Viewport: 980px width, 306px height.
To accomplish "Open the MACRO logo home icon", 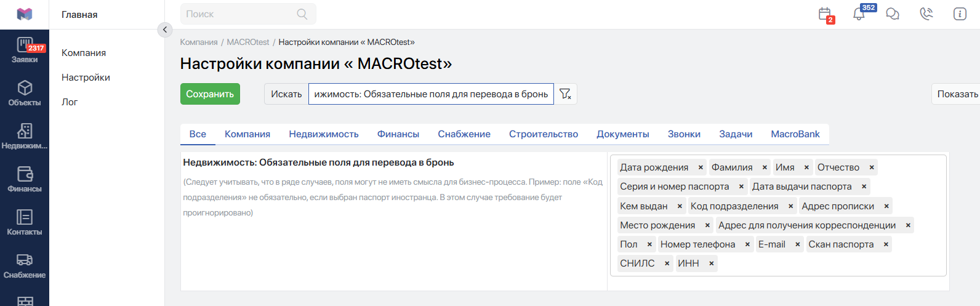I will click(24, 14).
